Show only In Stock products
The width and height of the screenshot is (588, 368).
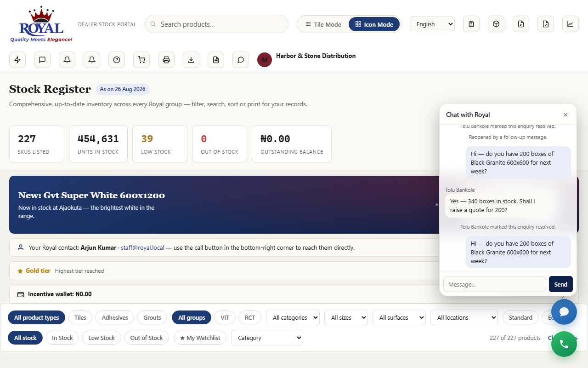click(62, 338)
